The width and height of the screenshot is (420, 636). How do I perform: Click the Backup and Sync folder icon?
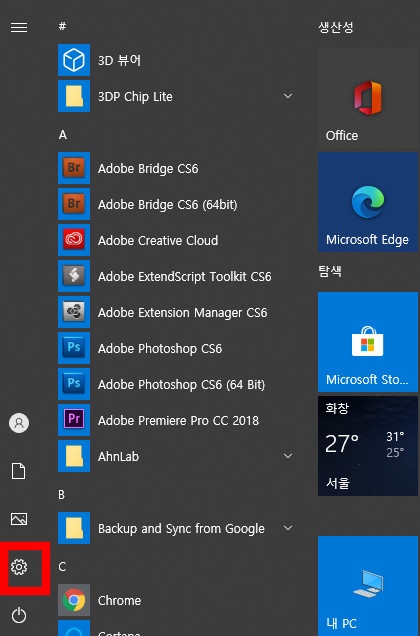coord(74,528)
